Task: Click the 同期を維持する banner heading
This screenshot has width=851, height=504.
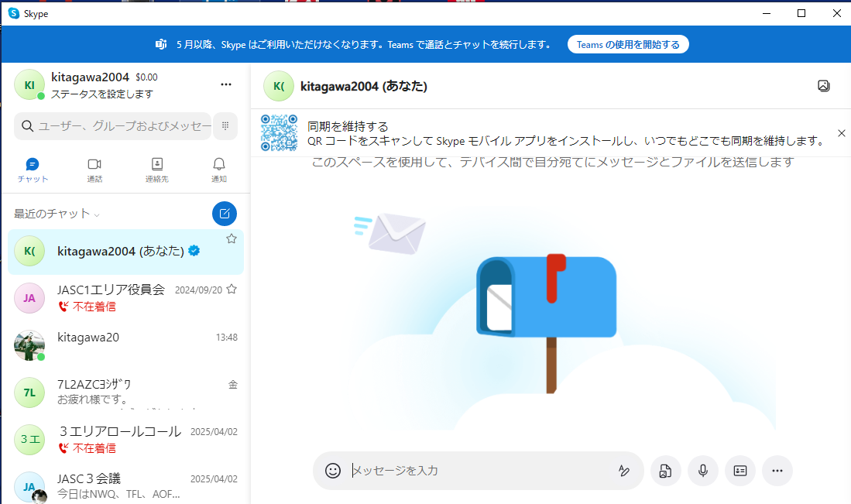Action: click(348, 126)
